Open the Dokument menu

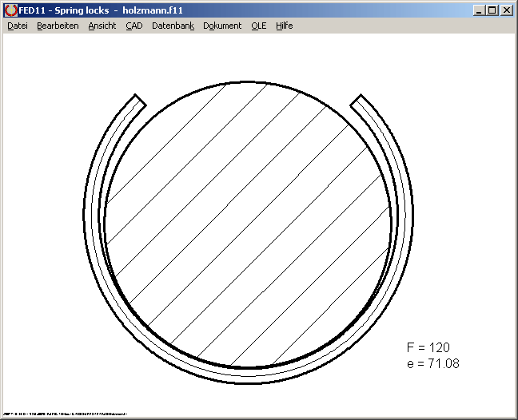click(222, 26)
